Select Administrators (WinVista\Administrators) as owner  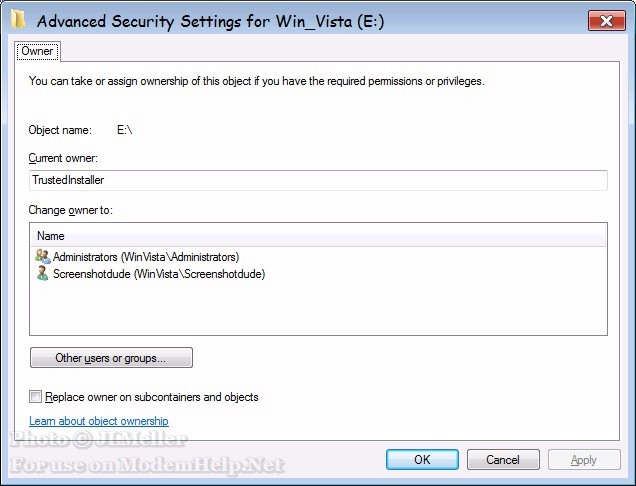[x=146, y=257]
